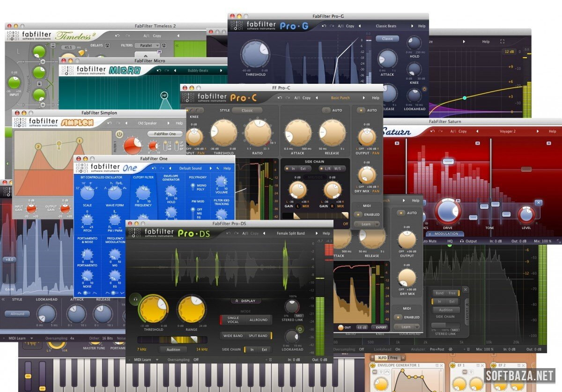The width and height of the screenshot is (562, 392).
Task: Click the HP filter handle in FabFilter Micro
Action: click(164, 95)
